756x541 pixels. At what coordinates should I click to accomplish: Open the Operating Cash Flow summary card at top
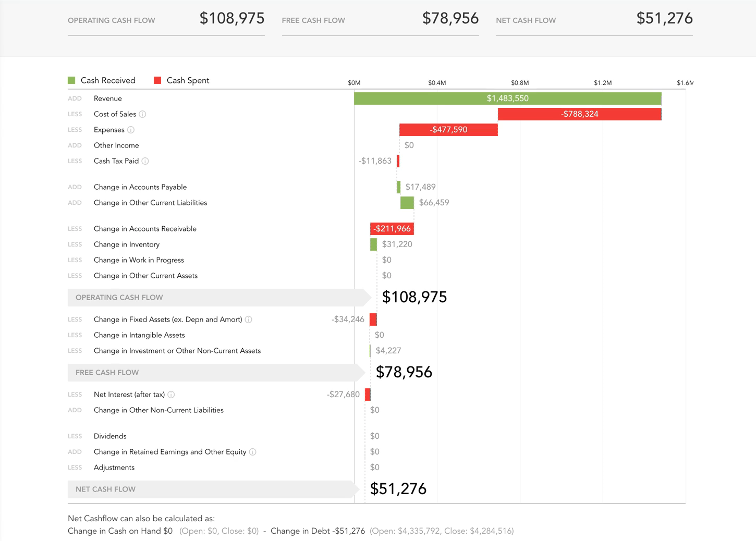166,20
